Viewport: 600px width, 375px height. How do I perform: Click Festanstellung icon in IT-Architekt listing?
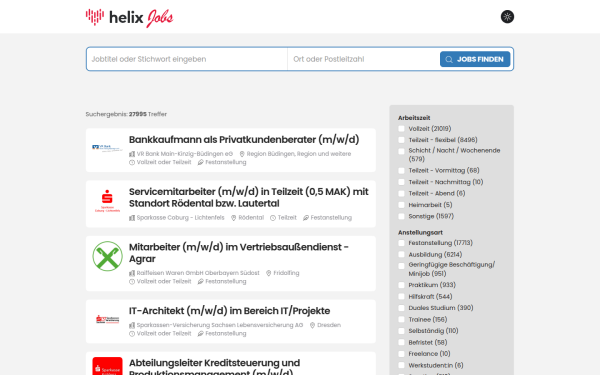click(x=201, y=334)
